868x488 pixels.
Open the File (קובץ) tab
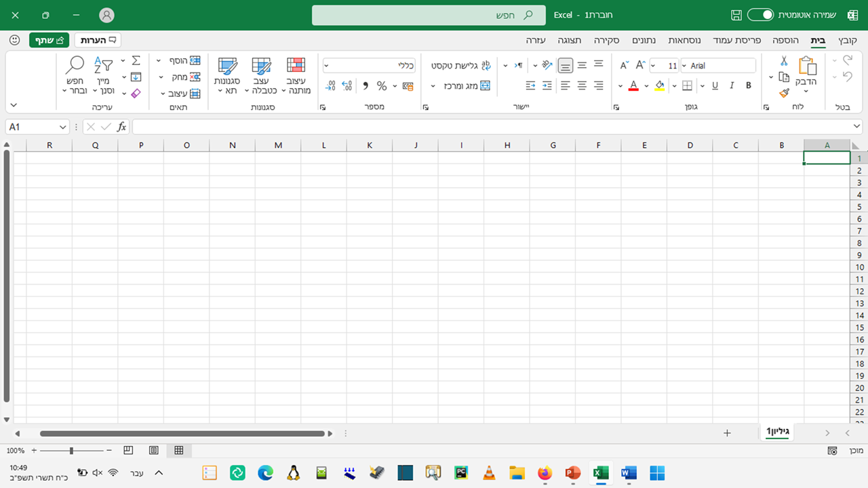tap(848, 41)
